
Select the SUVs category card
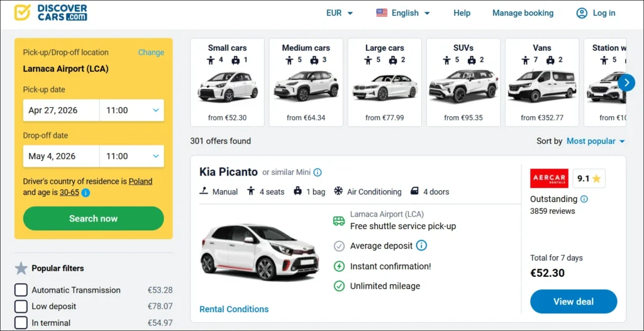coord(464,82)
